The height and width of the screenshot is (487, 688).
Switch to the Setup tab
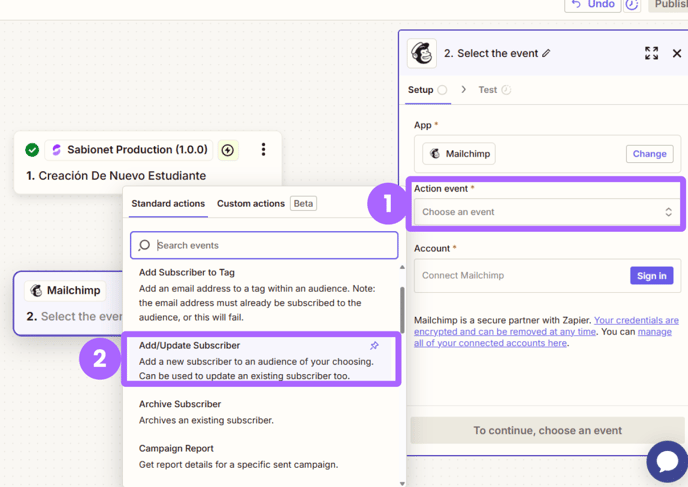pyautogui.click(x=427, y=90)
